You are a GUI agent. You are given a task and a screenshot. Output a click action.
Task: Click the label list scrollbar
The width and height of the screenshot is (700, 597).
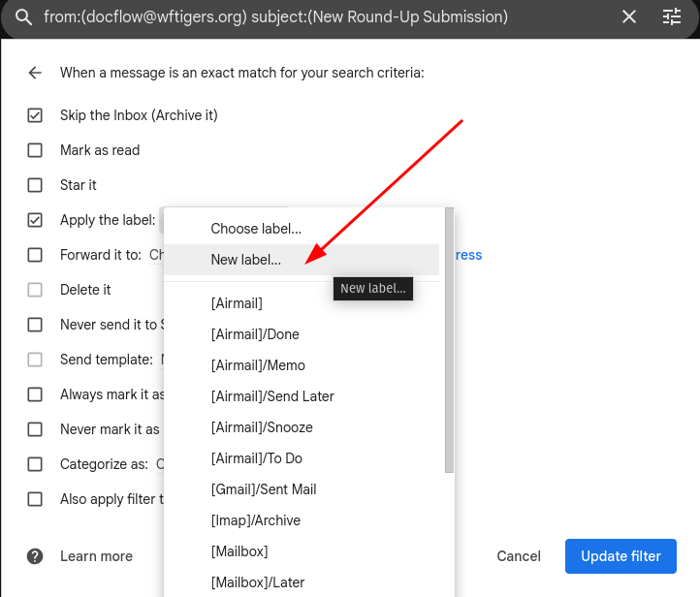tap(449, 340)
